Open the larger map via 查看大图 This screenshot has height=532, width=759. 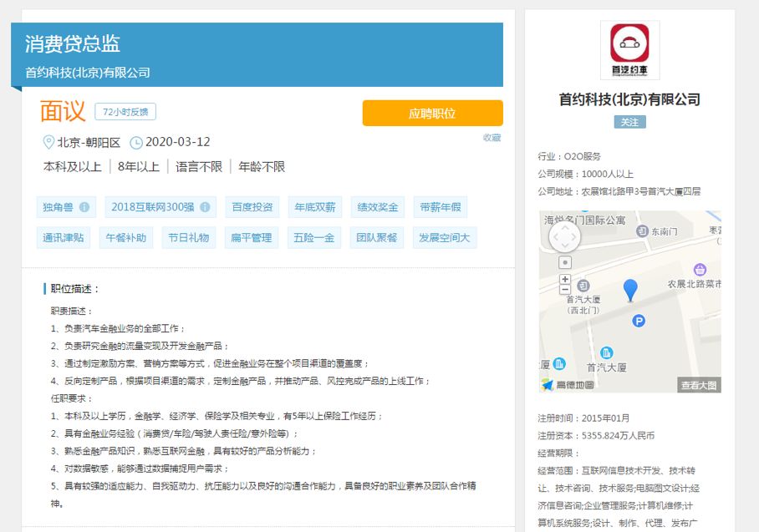pyautogui.click(x=700, y=385)
